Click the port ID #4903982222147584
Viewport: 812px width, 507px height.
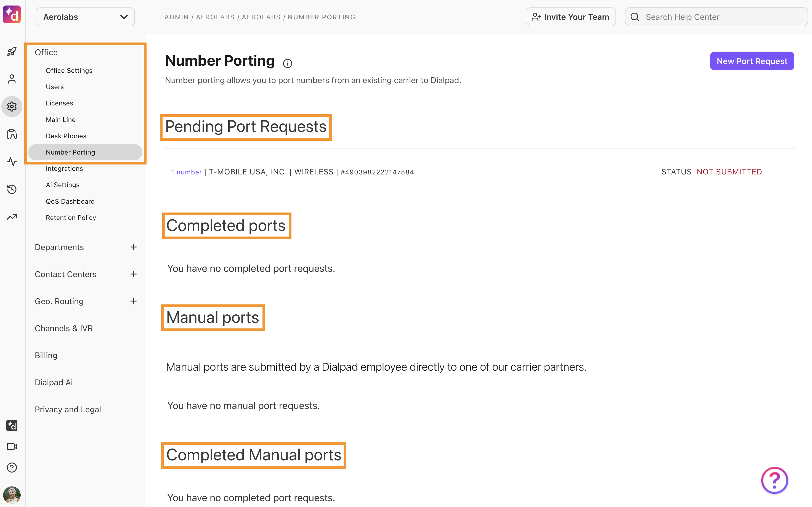(377, 172)
